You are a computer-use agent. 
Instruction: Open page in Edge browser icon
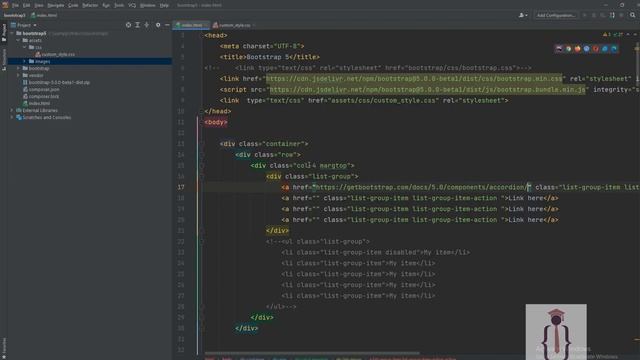(x=614, y=49)
